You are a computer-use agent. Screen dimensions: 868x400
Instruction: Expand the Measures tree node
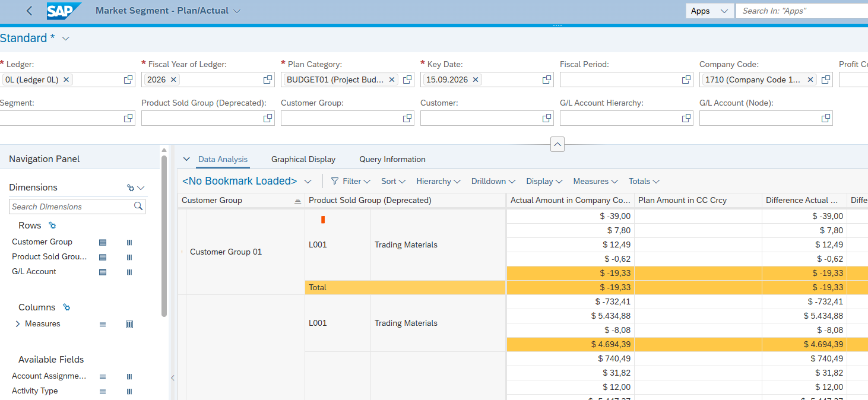tap(18, 324)
